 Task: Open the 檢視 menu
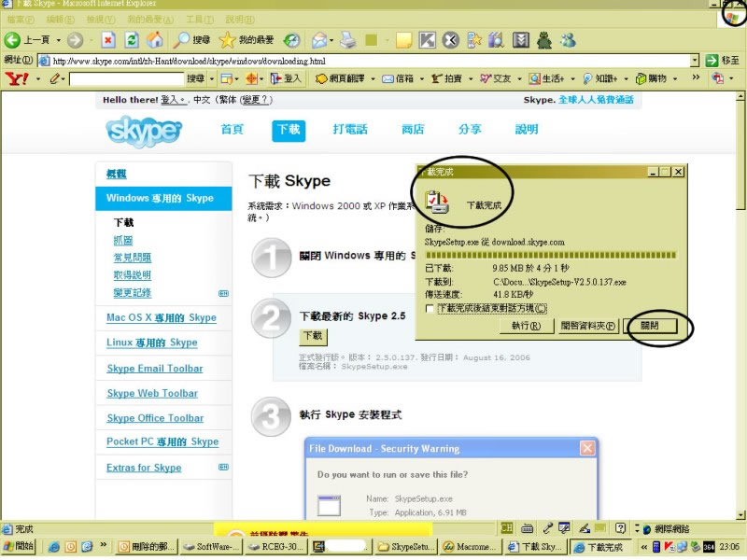101,20
